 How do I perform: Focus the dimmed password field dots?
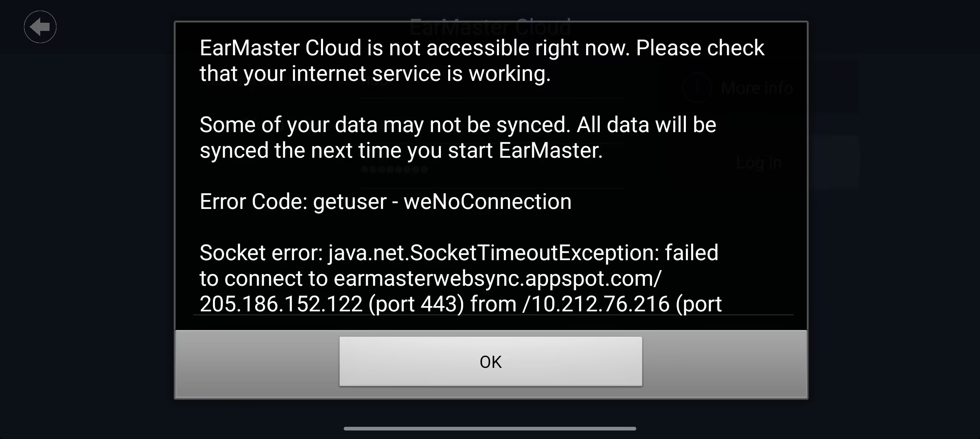[394, 170]
